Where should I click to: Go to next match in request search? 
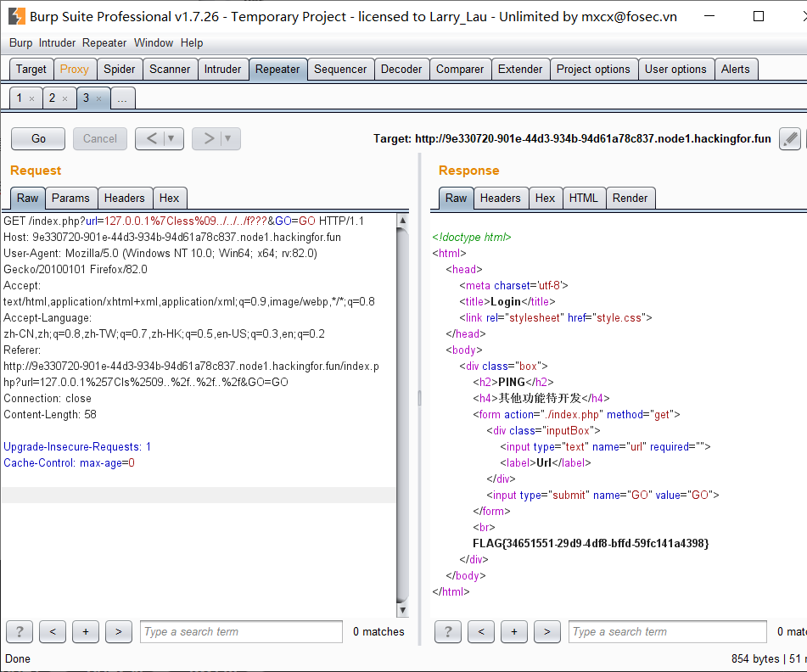(118, 631)
